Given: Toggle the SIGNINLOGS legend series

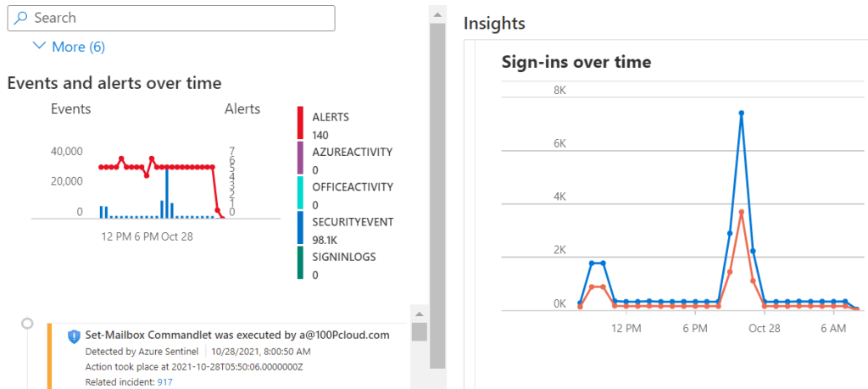Looking at the screenshot, I should point(344,257).
